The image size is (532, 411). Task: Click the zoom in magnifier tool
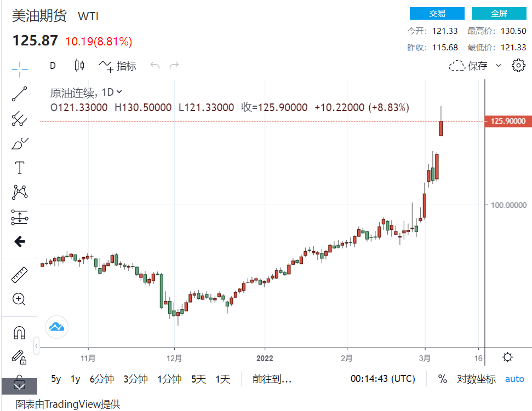pos(20,299)
